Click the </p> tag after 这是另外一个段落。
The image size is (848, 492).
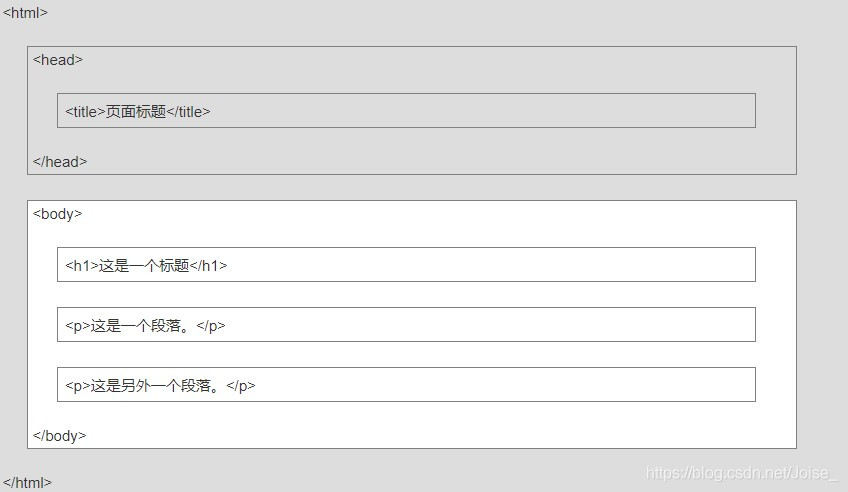(x=241, y=386)
